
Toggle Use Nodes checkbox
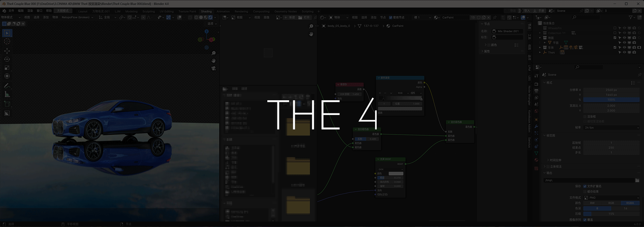[390, 17]
